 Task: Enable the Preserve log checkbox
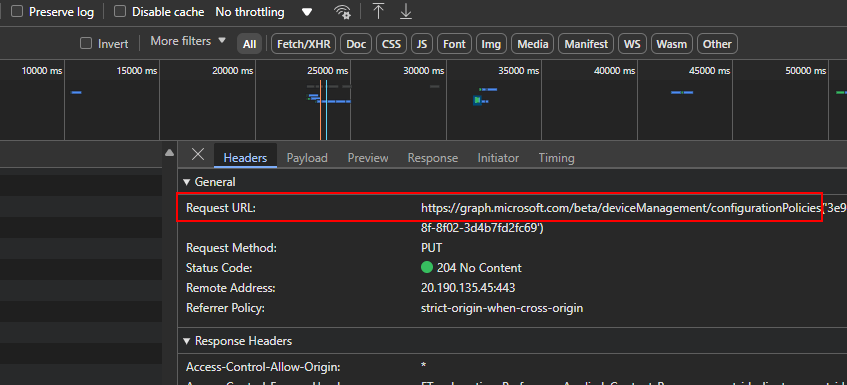pos(17,12)
